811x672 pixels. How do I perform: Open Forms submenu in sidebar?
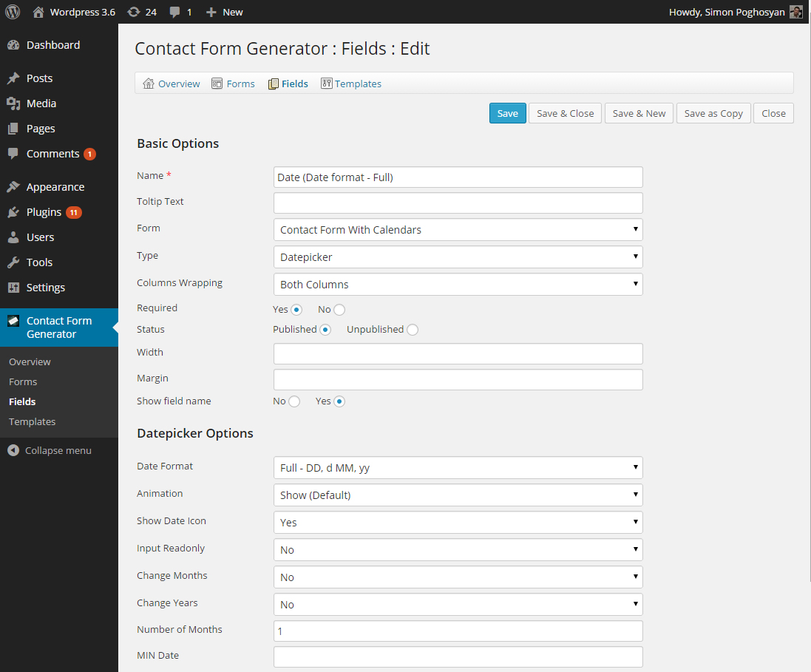pos(23,381)
